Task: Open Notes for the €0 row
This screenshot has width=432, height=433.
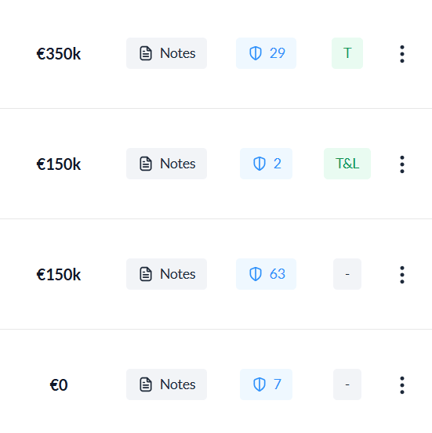Action: 166,384
